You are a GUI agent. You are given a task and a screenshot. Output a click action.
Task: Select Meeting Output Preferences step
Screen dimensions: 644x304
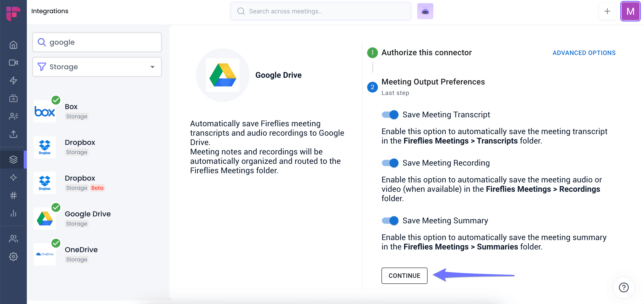pos(433,82)
